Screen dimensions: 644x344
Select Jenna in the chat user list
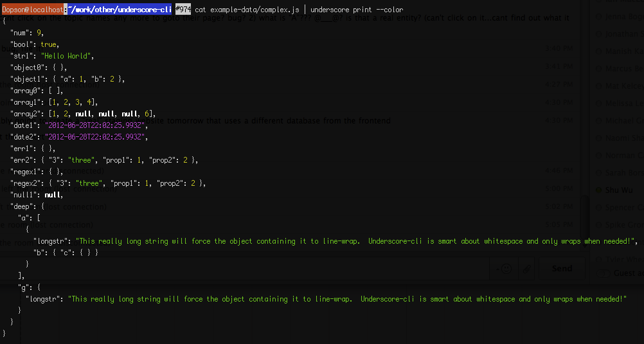(624, 17)
